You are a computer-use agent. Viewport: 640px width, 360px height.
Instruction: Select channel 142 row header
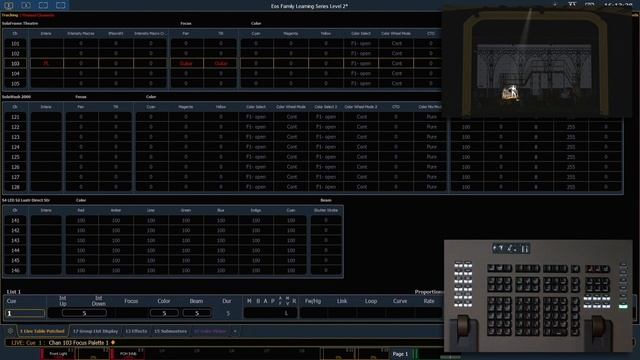[15, 230]
